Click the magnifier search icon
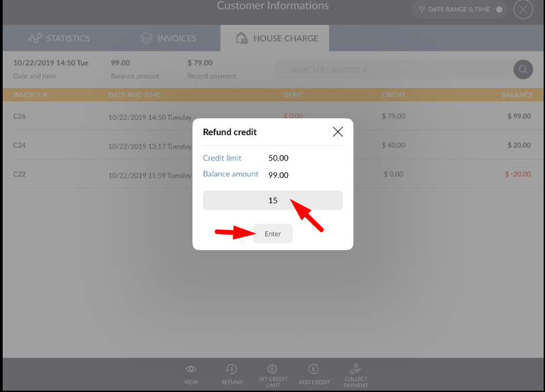 coord(523,69)
